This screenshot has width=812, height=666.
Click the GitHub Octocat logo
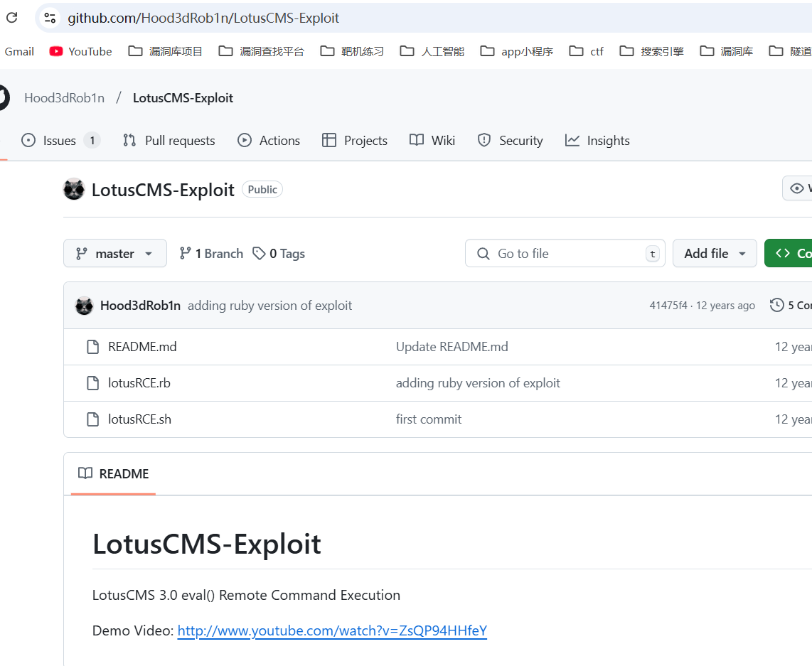(3, 97)
